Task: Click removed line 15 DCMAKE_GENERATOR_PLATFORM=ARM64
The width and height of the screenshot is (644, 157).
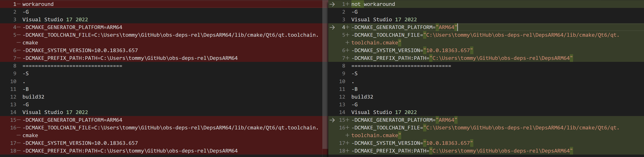Action: tap(73, 120)
